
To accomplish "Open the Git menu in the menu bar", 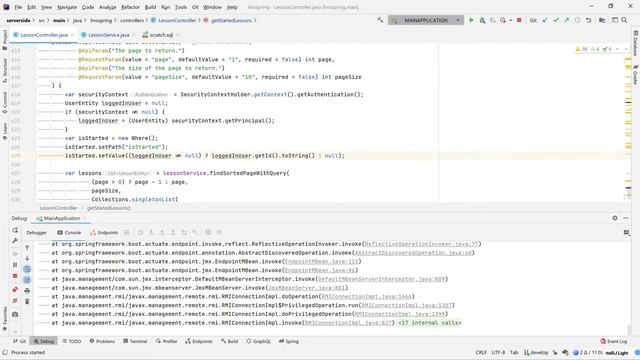I will point(195,7).
